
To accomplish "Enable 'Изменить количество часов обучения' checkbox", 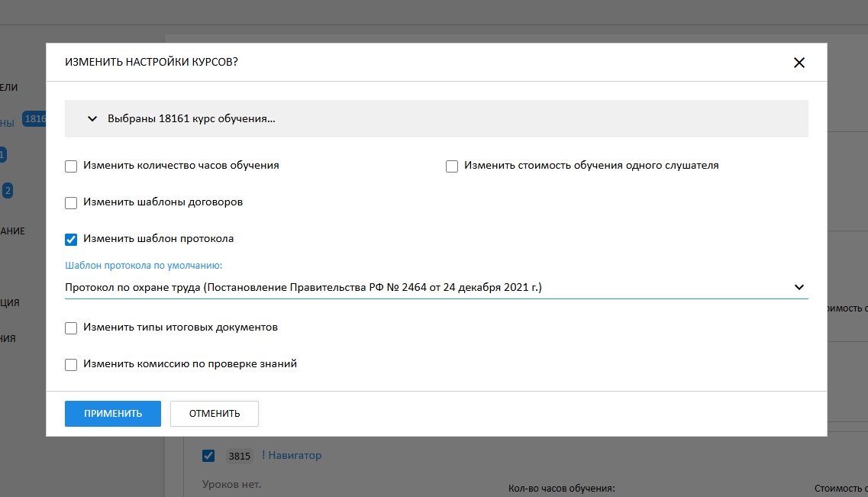I will tap(71, 166).
